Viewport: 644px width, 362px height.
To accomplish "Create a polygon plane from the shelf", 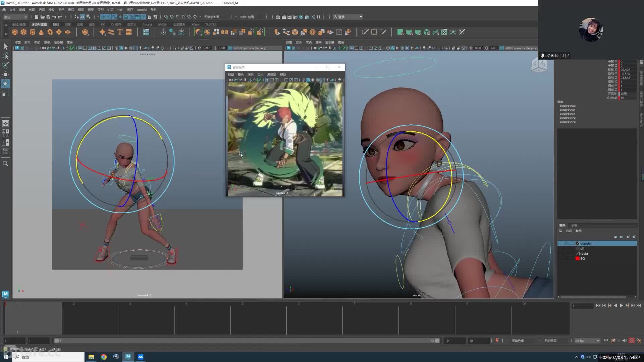I will point(59,32).
